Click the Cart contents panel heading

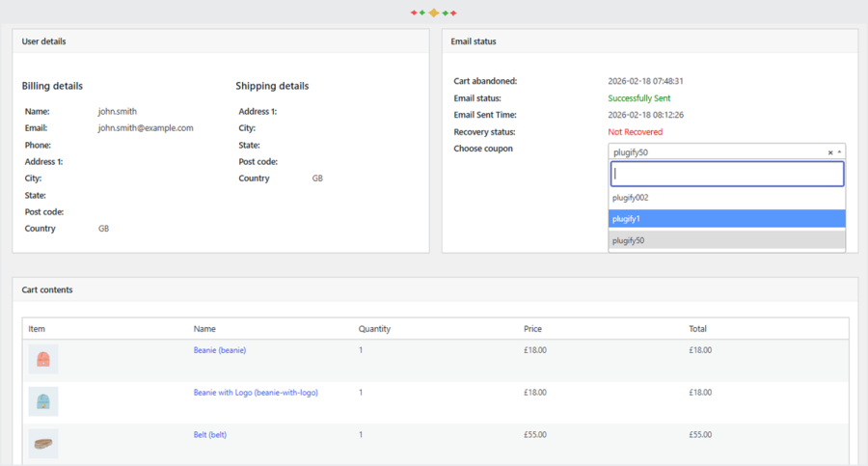tap(47, 289)
